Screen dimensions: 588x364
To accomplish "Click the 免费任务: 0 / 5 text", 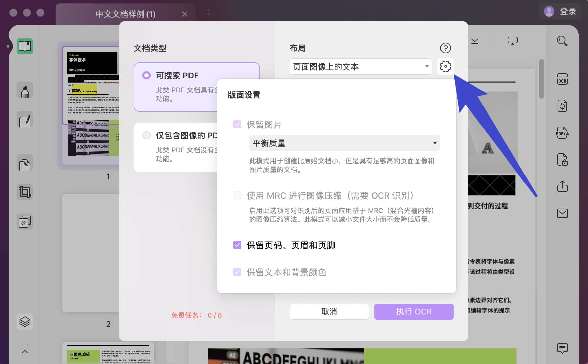I will [x=197, y=315].
